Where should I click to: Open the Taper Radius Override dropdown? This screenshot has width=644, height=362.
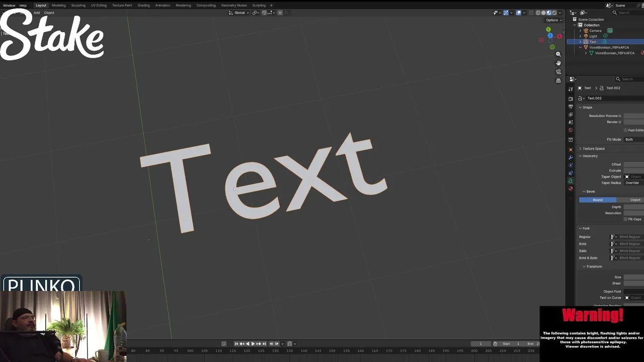coord(634,183)
